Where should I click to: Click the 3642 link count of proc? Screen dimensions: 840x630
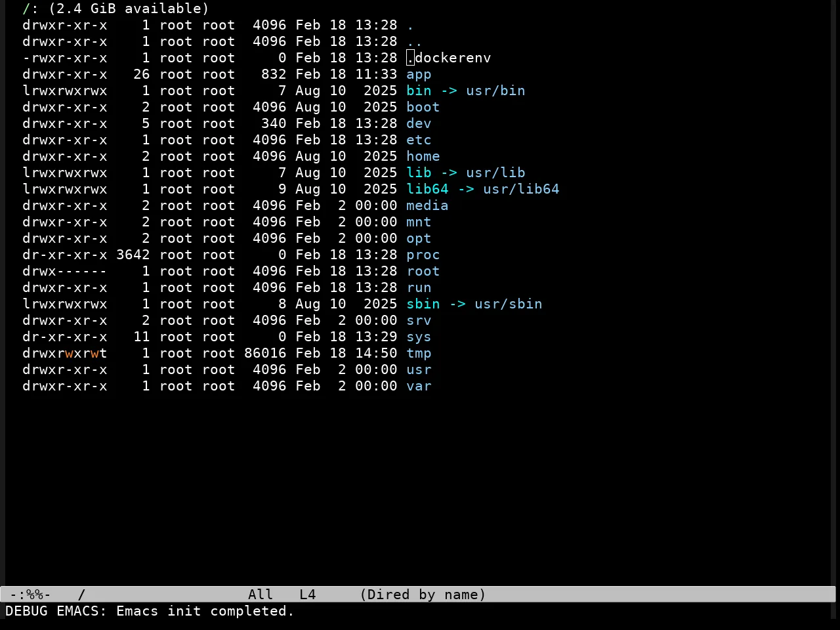133,255
